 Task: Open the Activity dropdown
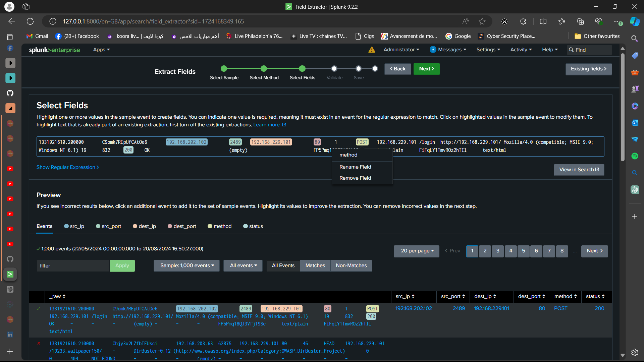tap(521, 50)
